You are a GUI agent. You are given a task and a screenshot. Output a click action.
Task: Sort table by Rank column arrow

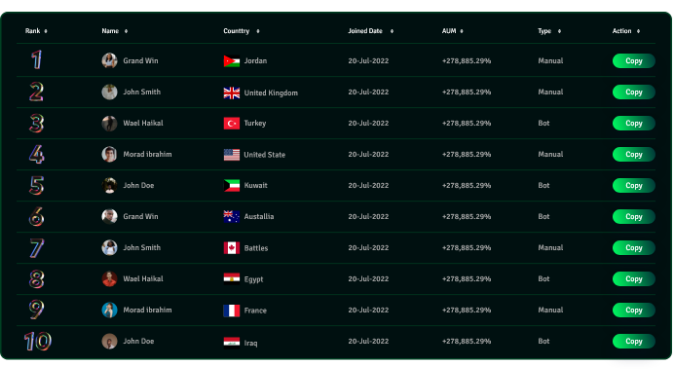click(x=46, y=31)
